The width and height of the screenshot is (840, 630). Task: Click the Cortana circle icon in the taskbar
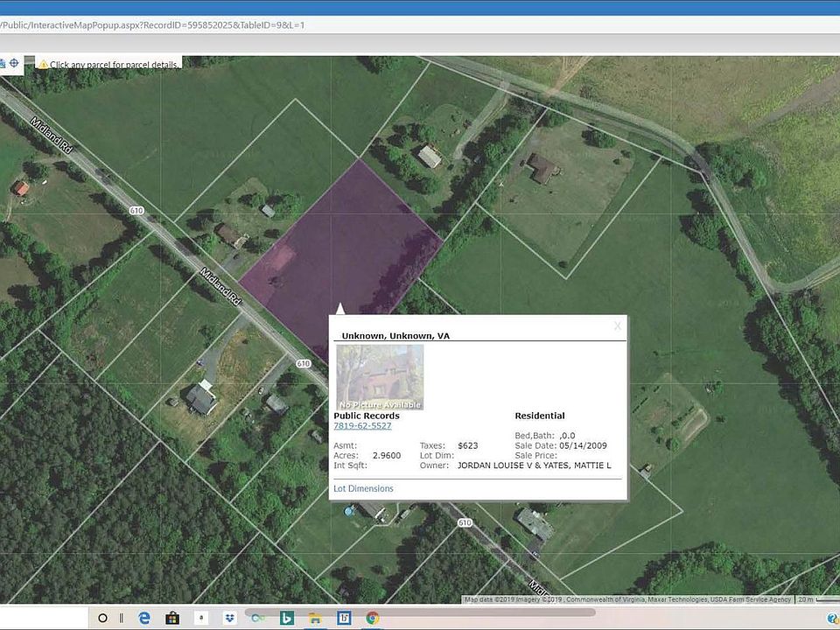click(x=103, y=619)
